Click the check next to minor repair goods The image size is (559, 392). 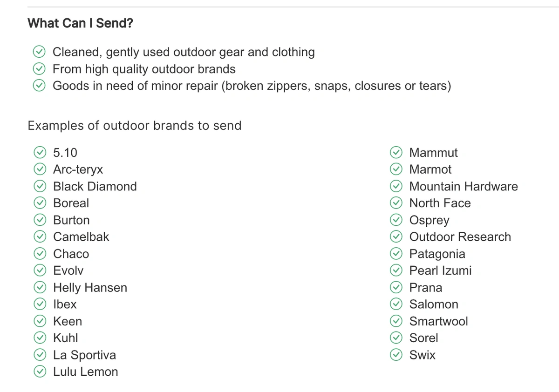coord(39,86)
